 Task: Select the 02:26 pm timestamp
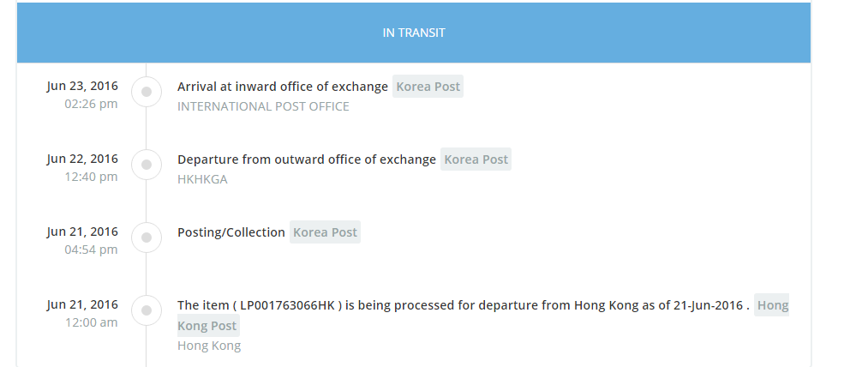pos(91,104)
